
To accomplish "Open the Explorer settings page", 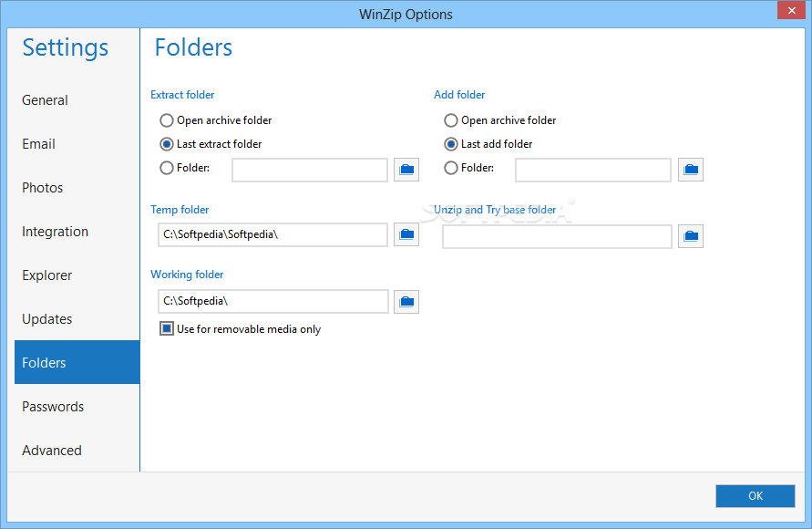I will coord(77,275).
